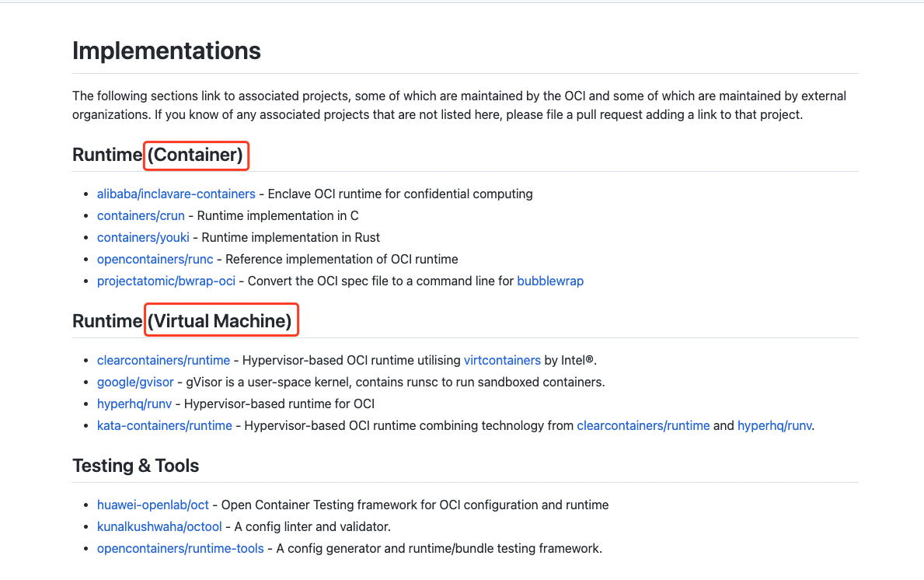Follow the opencontainers/runtime-tools link
Image resolution: width=924 pixels, height=580 pixels.
click(x=180, y=549)
